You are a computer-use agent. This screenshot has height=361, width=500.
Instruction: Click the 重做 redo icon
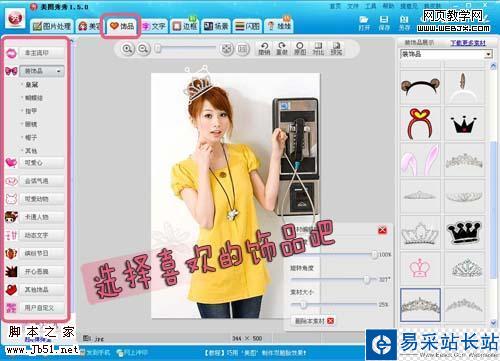click(x=282, y=49)
